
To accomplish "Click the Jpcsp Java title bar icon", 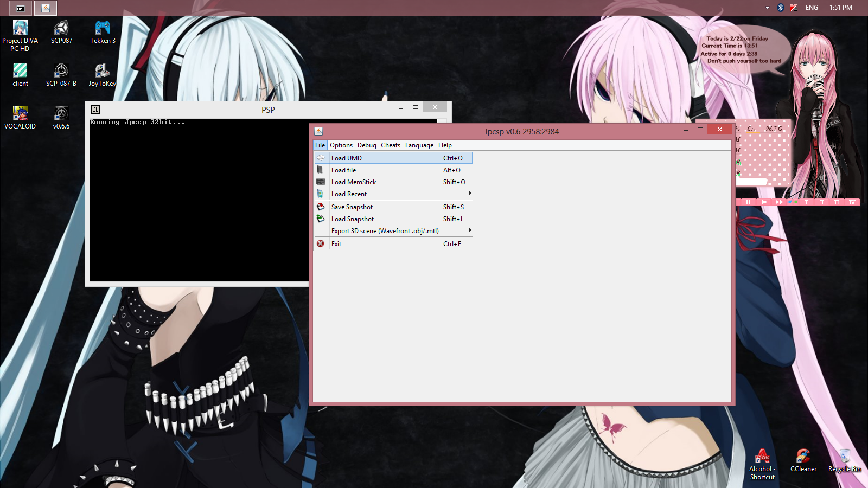I will coord(318,131).
